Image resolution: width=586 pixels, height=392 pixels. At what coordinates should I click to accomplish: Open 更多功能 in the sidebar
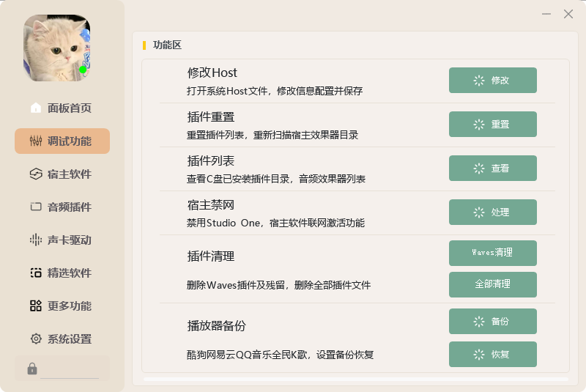62,306
